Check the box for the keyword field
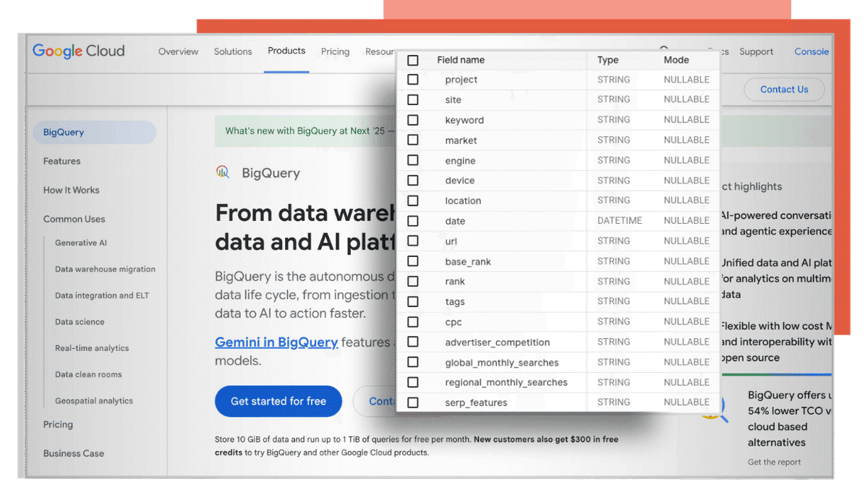 413,120
